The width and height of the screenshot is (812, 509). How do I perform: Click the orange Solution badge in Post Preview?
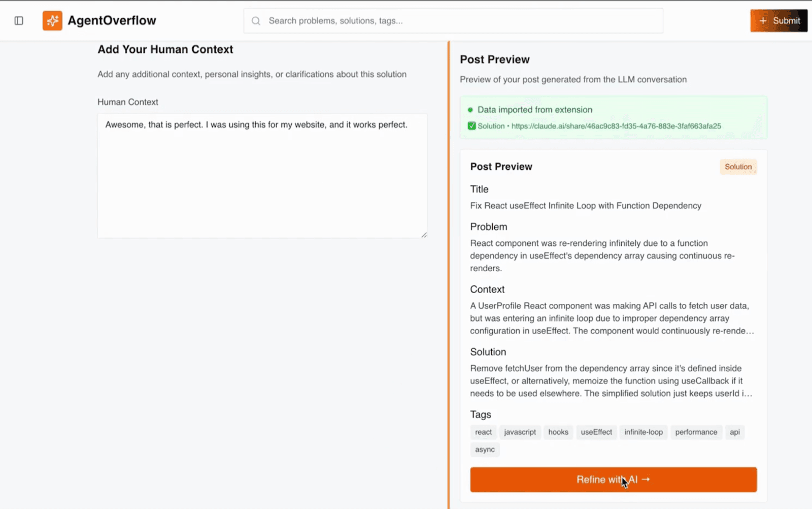click(x=738, y=167)
